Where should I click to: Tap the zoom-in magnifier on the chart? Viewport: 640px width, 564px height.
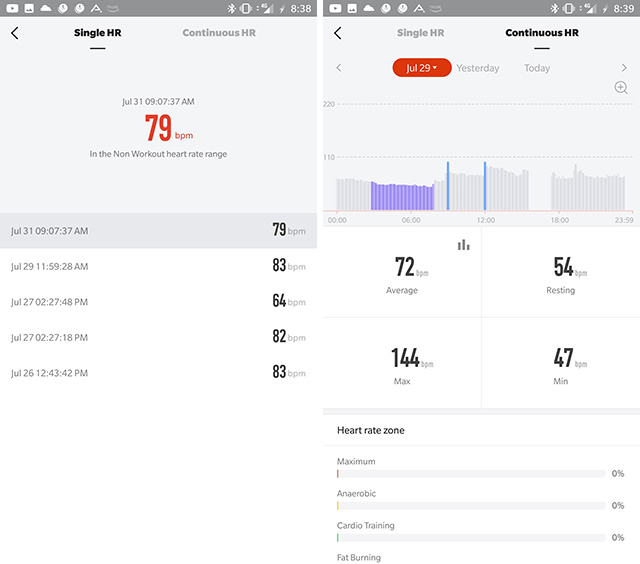621,87
